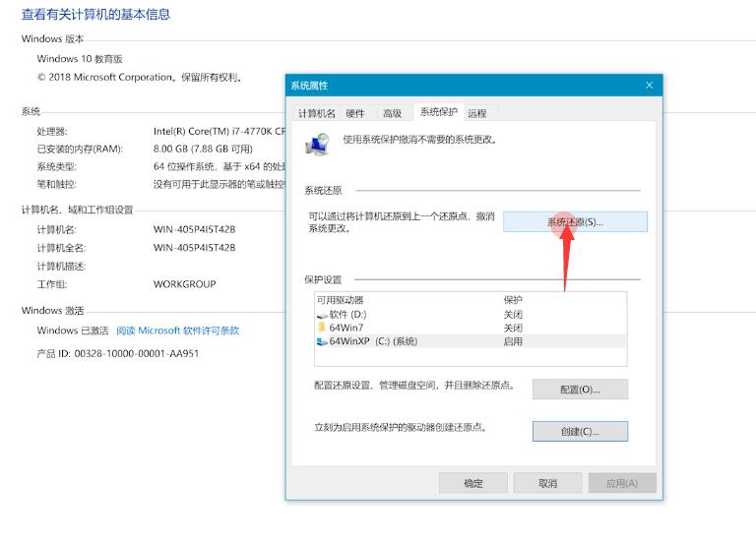Click the Windows 10 教育版 text
The width and height of the screenshot is (756, 542).
(80, 59)
